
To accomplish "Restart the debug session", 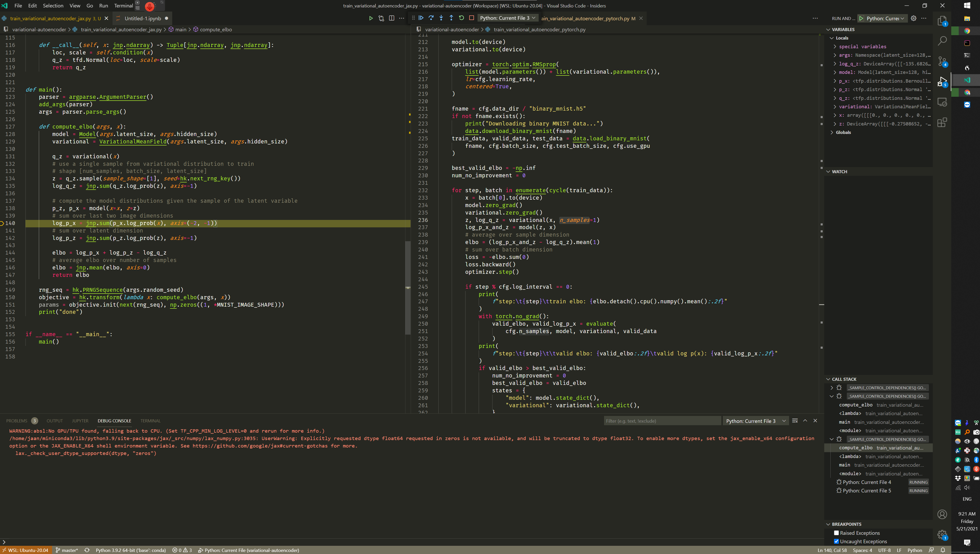I will click(x=461, y=18).
